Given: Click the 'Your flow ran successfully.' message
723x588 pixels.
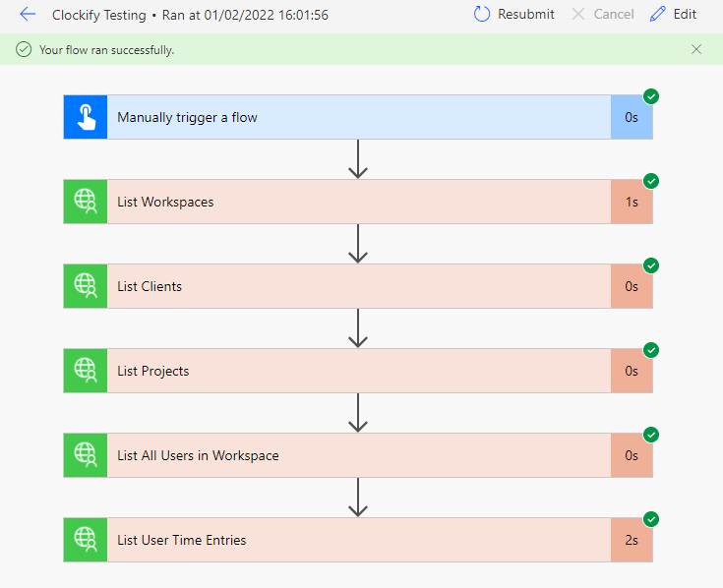Looking at the screenshot, I should click(106, 50).
